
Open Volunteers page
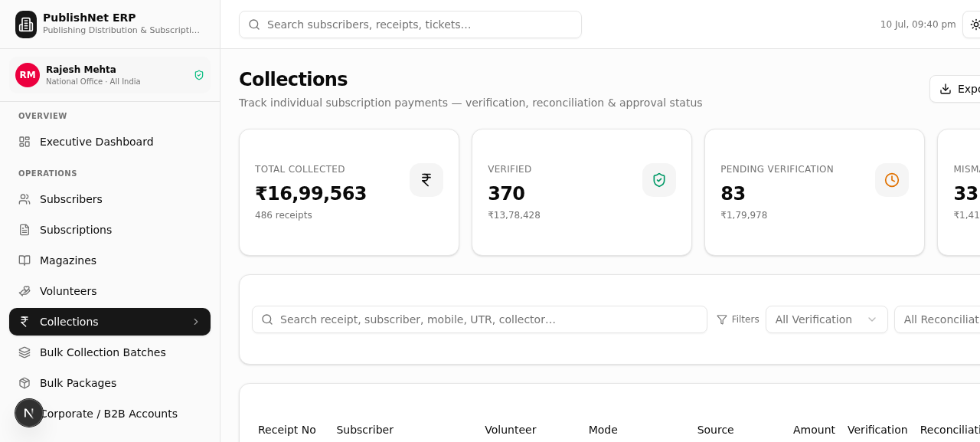(x=109, y=291)
